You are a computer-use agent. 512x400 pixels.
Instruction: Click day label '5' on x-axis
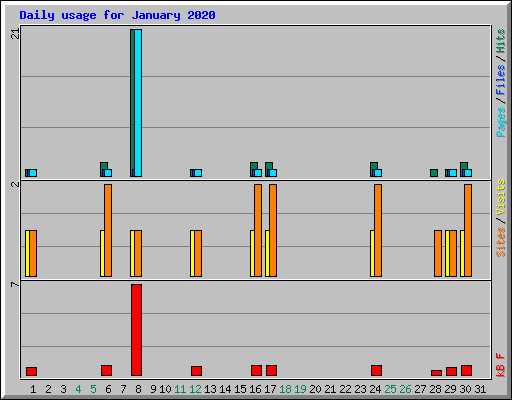click(x=93, y=389)
